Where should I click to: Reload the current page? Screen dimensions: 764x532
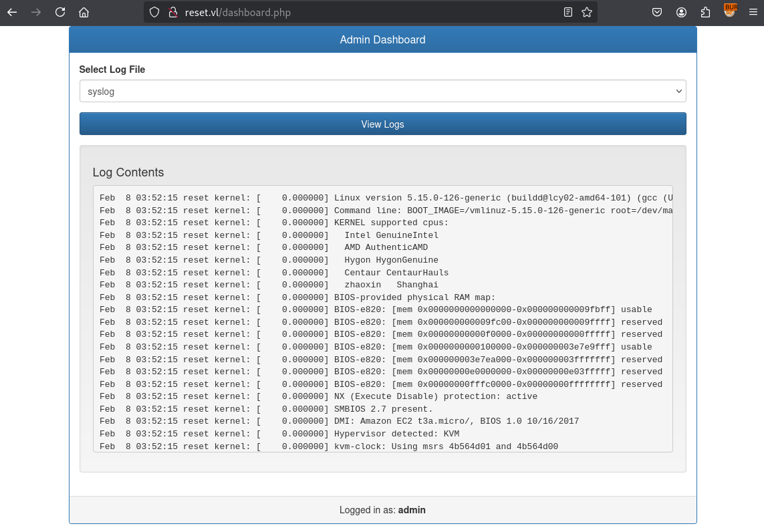coord(60,12)
